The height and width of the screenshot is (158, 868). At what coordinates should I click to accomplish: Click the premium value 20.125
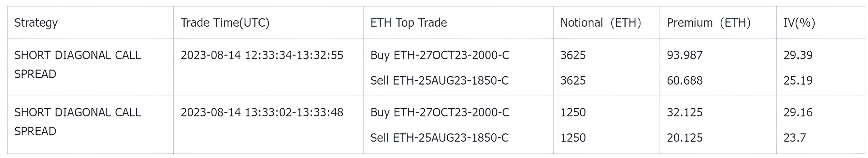click(685, 138)
